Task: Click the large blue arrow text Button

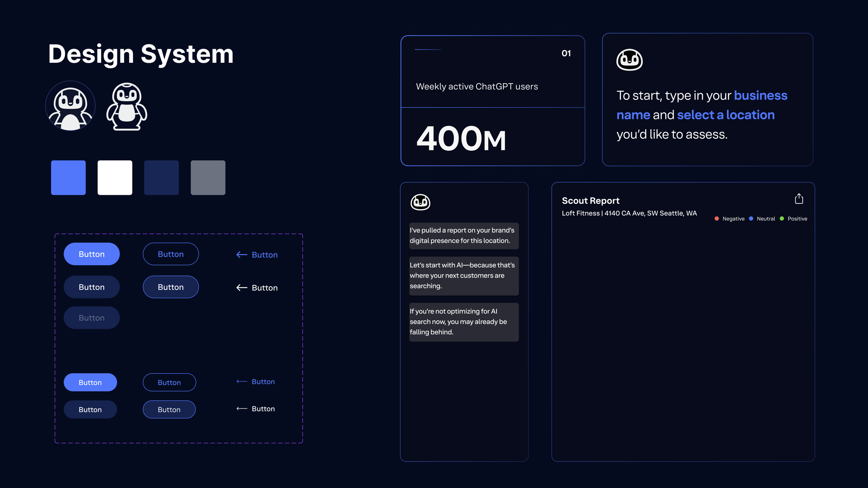Action: (x=257, y=255)
